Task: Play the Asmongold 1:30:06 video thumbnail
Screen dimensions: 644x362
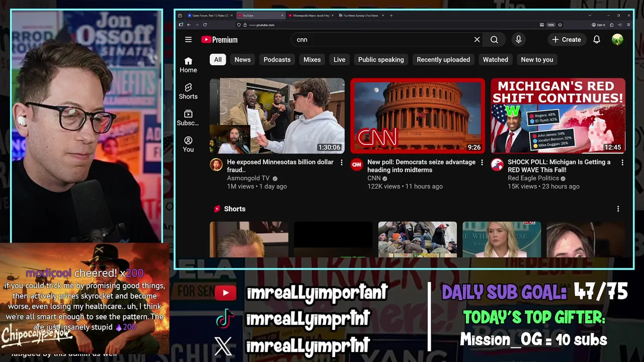Action: 277,116
